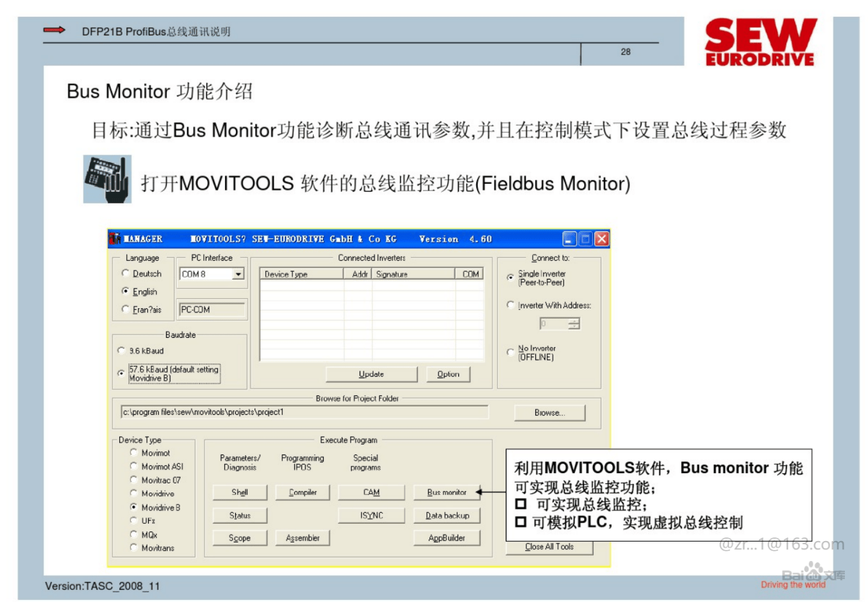Close the MOVITOOLS Manager window
Image resolution: width=868 pixels, height=602 pixels.
coord(601,238)
